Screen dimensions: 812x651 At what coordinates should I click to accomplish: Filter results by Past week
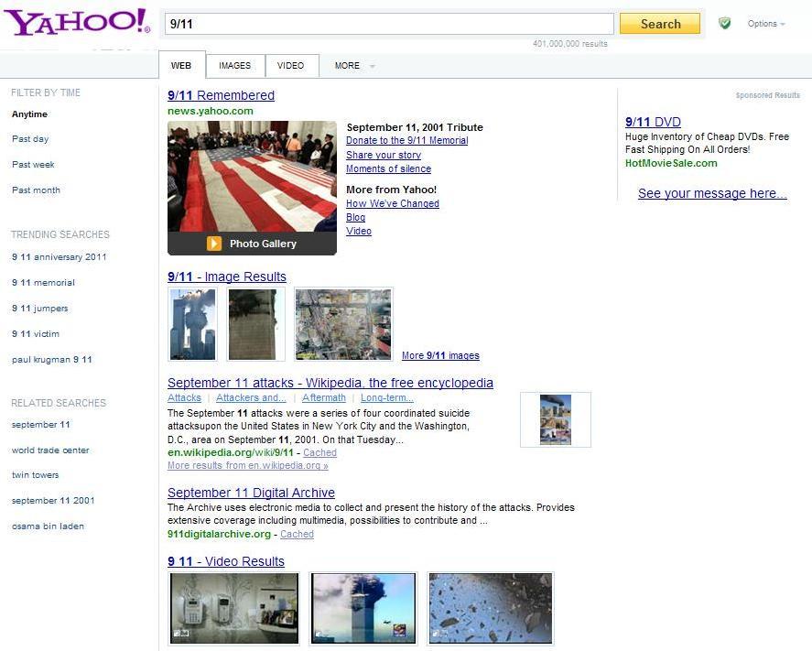point(33,165)
